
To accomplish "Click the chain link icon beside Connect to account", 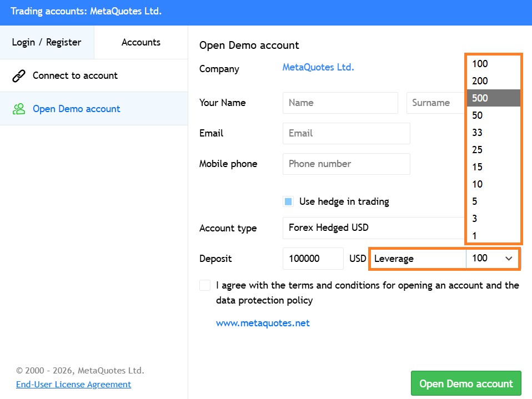I will click(19, 76).
